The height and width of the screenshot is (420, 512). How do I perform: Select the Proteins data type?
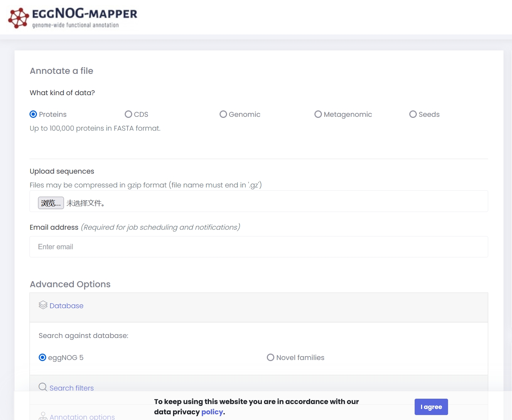[33, 114]
